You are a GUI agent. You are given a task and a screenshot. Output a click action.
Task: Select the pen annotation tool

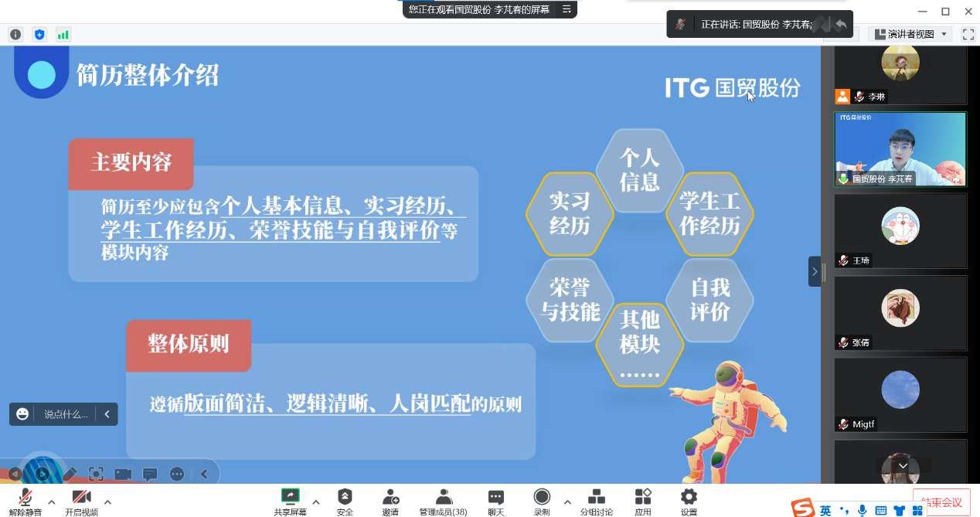tap(70, 474)
